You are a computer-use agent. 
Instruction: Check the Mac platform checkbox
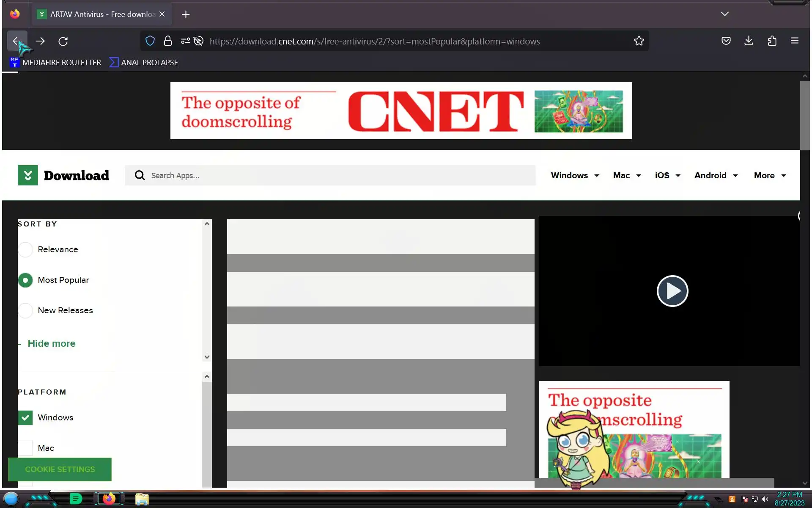(25, 448)
